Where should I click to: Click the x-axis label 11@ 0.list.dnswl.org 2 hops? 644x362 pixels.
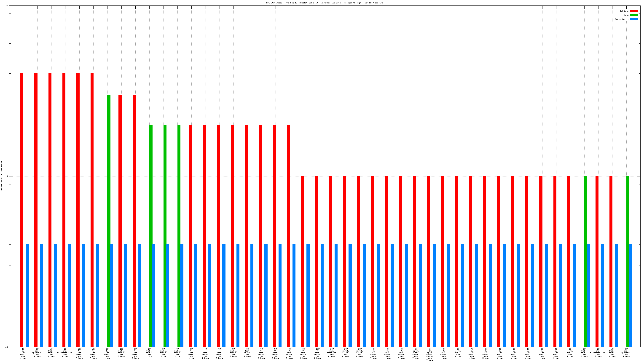click(317, 353)
